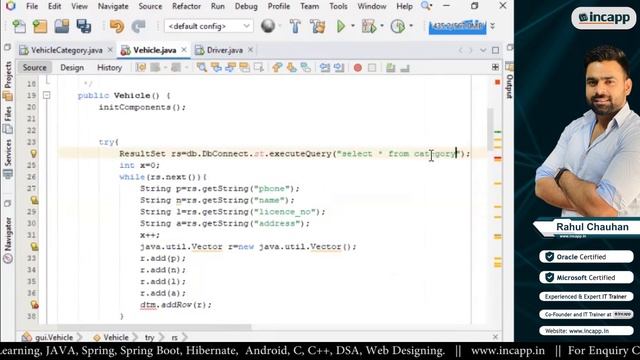Screen dimensions: 640x360
Task: Toggle Rectangular Selection mode
Action: [x=258, y=68]
